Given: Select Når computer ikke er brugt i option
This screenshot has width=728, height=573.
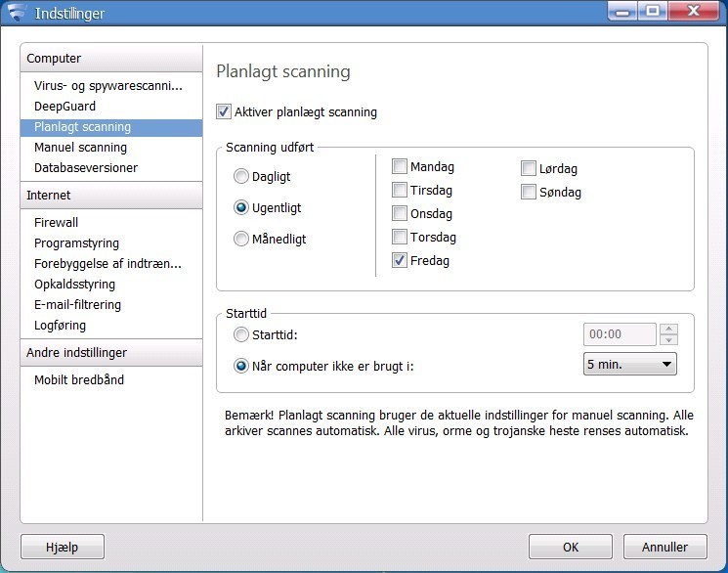Looking at the screenshot, I should [241, 366].
